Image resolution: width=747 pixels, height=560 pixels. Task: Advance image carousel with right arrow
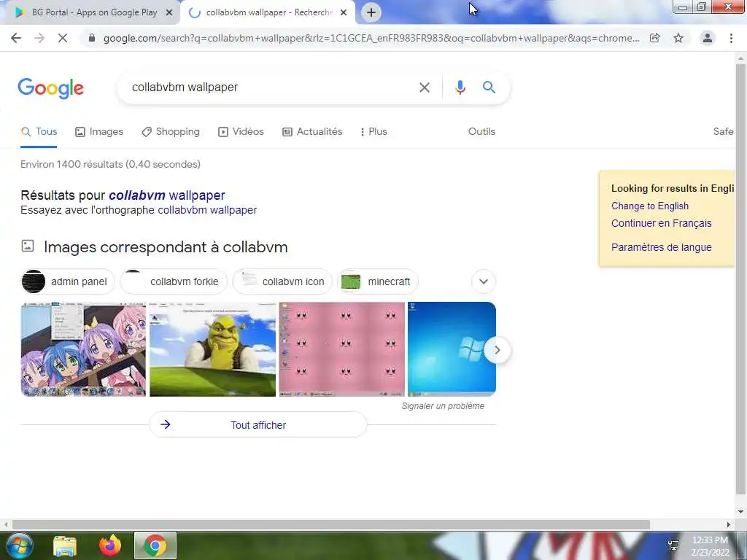(x=497, y=350)
